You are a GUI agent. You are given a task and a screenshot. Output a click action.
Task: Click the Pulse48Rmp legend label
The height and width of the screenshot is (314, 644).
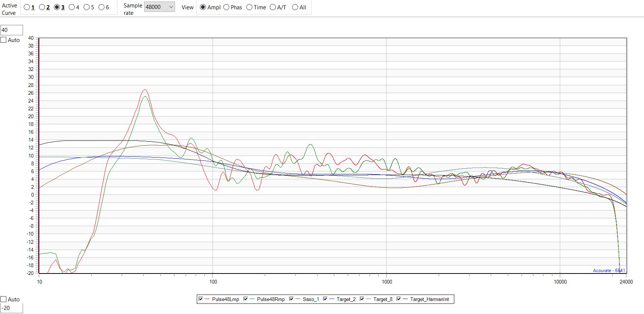coord(271,299)
